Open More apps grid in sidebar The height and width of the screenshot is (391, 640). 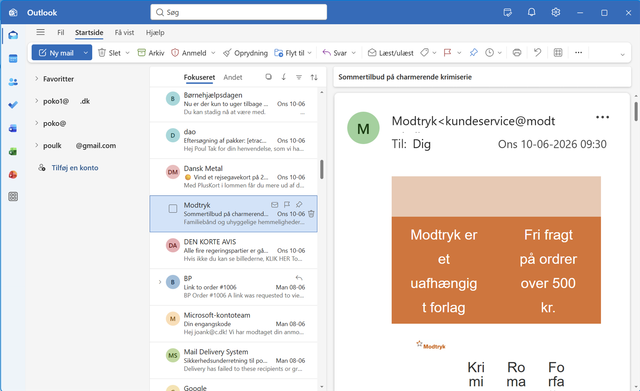point(13,197)
